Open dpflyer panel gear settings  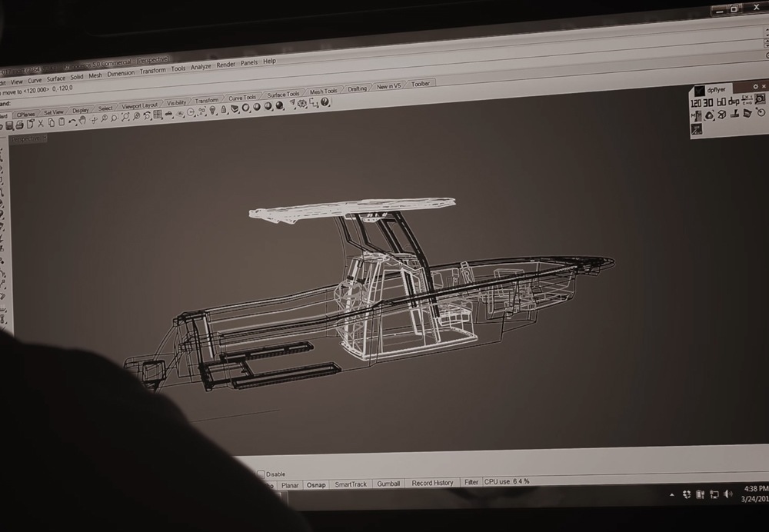(x=755, y=86)
